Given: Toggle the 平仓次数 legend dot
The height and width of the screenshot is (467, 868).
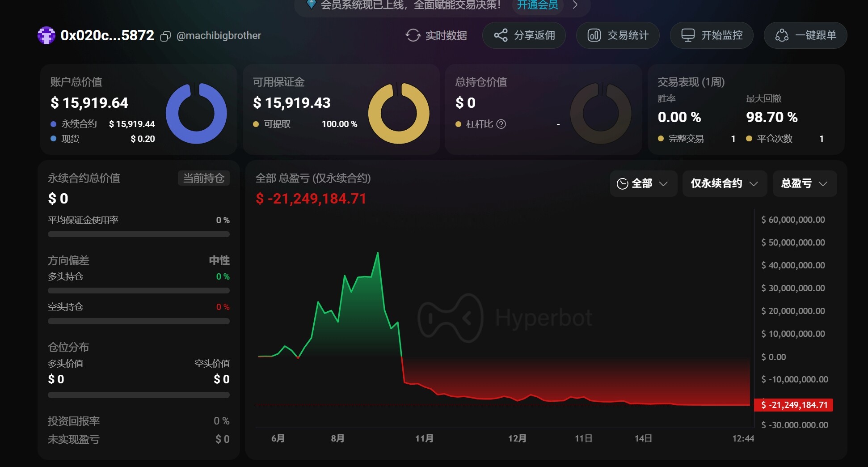Looking at the screenshot, I should click(748, 139).
